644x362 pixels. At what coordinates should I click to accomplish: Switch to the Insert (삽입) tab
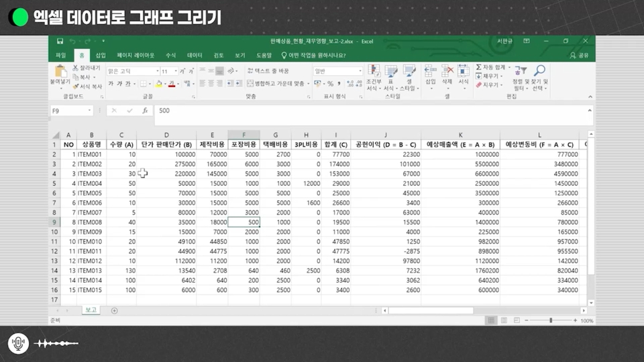click(101, 55)
